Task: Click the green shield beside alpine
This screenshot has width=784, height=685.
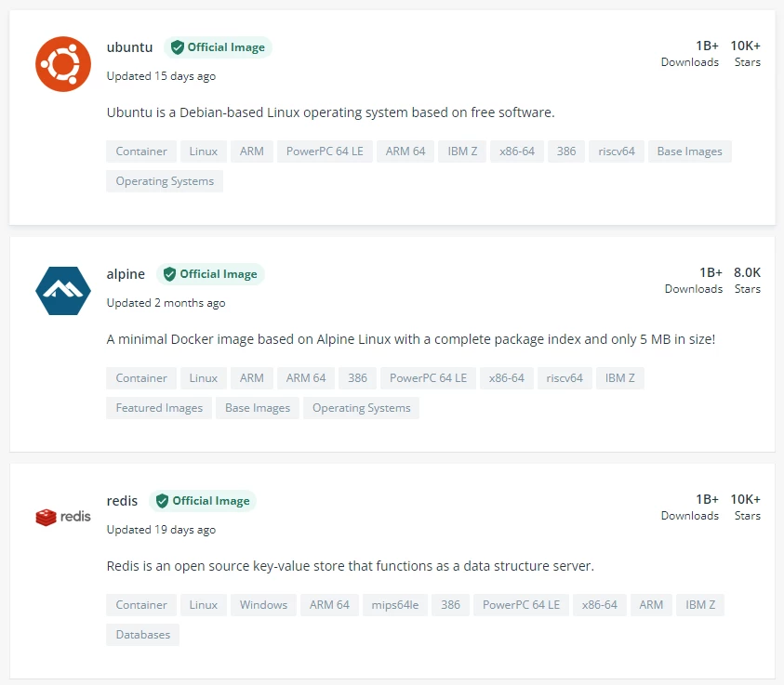Action: [x=169, y=274]
